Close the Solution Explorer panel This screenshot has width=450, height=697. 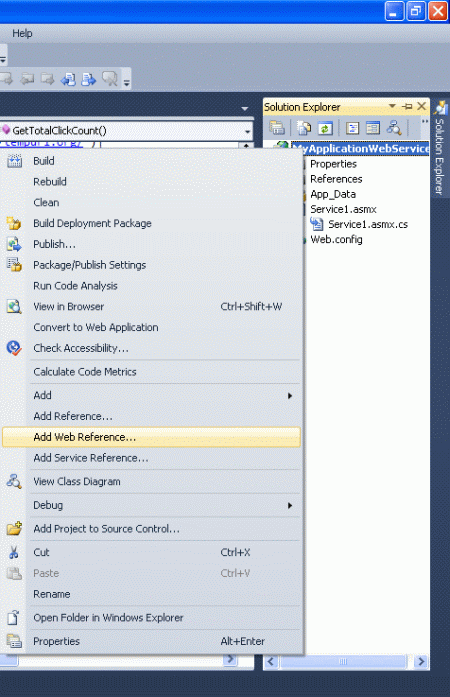[x=422, y=106]
